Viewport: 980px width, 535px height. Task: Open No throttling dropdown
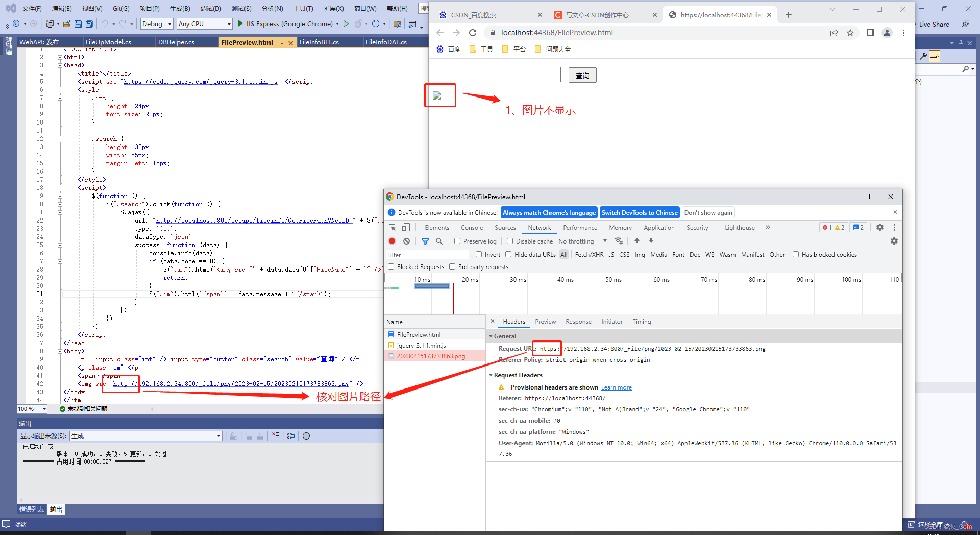pos(582,241)
